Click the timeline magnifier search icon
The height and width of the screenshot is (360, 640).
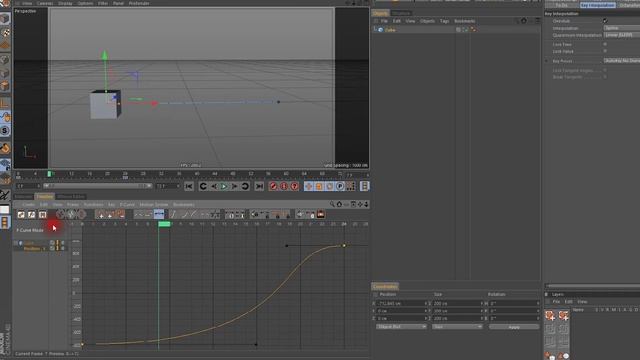[332, 204]
